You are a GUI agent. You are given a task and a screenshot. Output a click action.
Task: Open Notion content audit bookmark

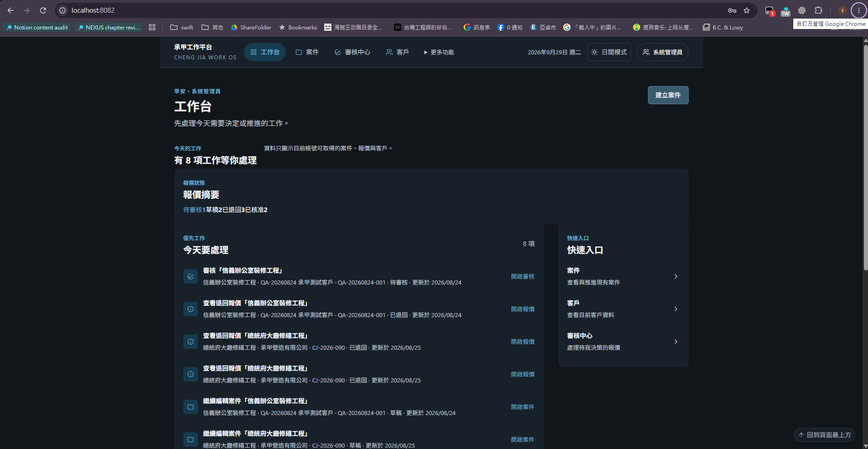click(x=37, y=27)
